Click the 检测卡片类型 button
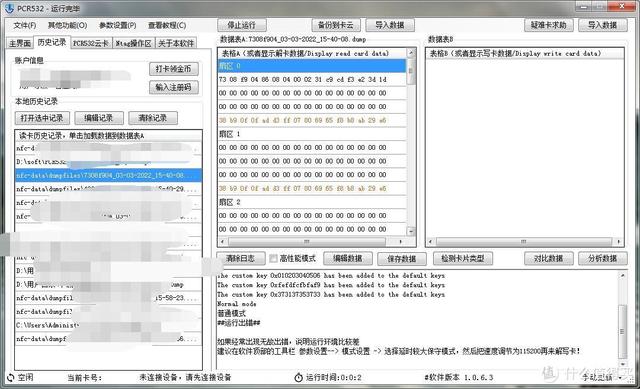The height and width of the screenshot is (389, 640). pyautogui.click(x=462, y=258)
